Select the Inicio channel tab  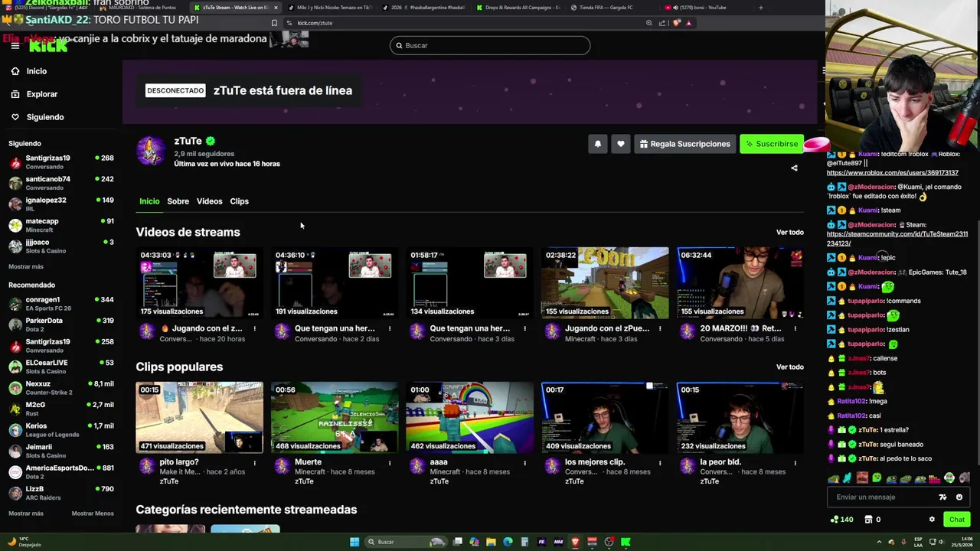[149, 201]
